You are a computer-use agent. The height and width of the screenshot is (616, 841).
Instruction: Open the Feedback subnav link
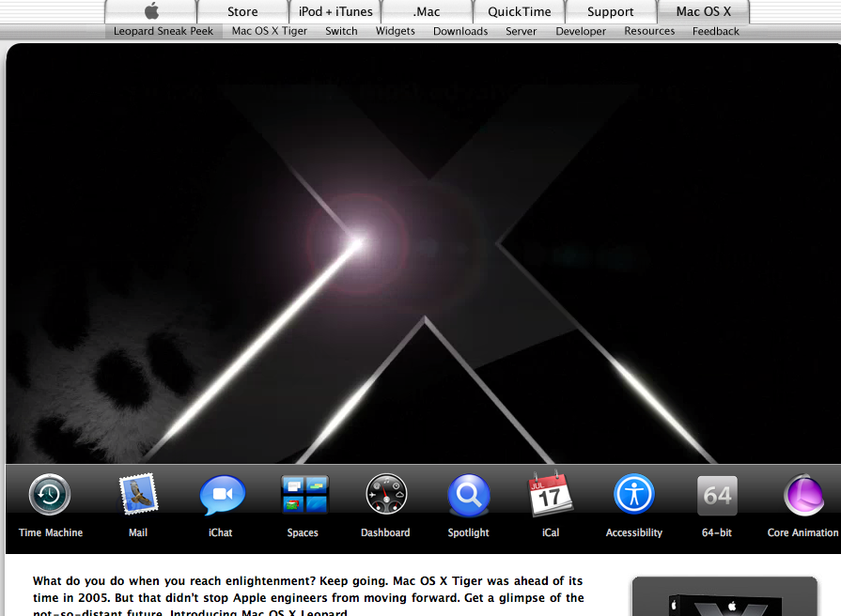click(x=715, y=31)
